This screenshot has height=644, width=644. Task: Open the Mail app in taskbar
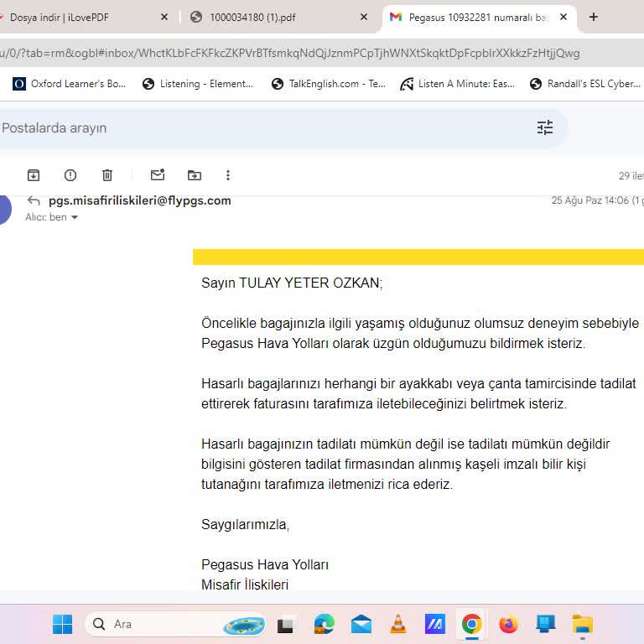(361, 624)
